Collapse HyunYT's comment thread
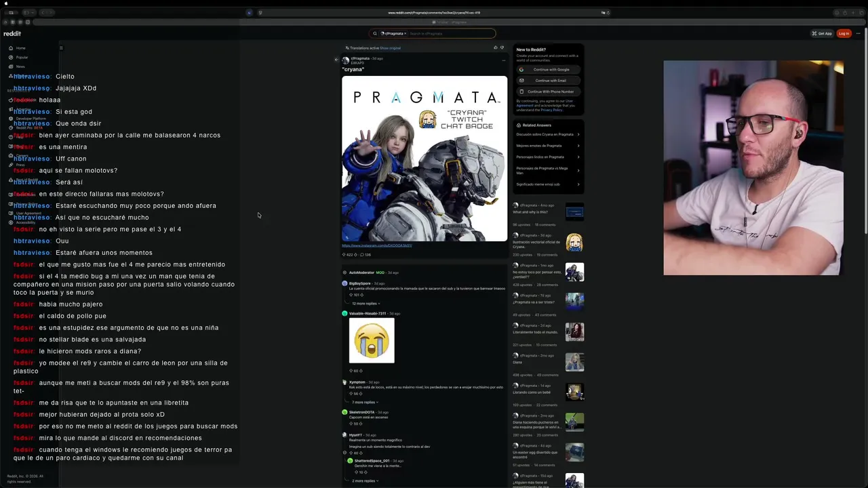The width and height of the screenshot is (868, 488). (345, 453)
